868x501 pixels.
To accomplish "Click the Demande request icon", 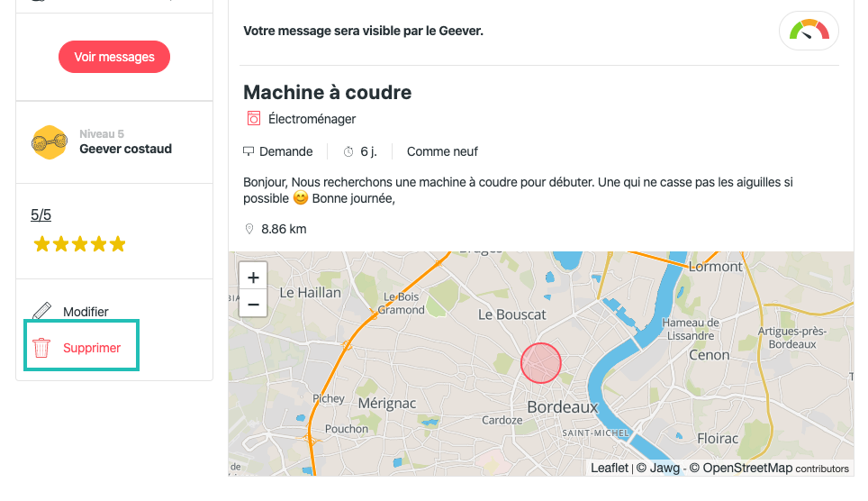I will [x=249, y=150].
